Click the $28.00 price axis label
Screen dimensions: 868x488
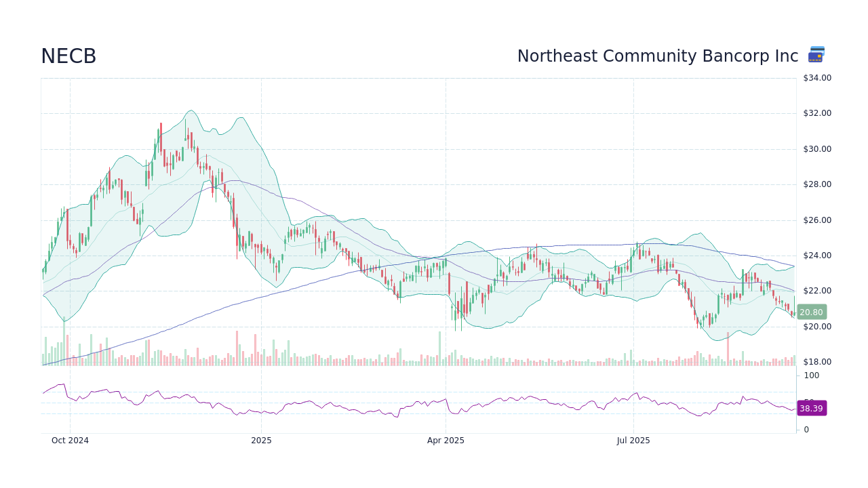click(x=817, y=184)
